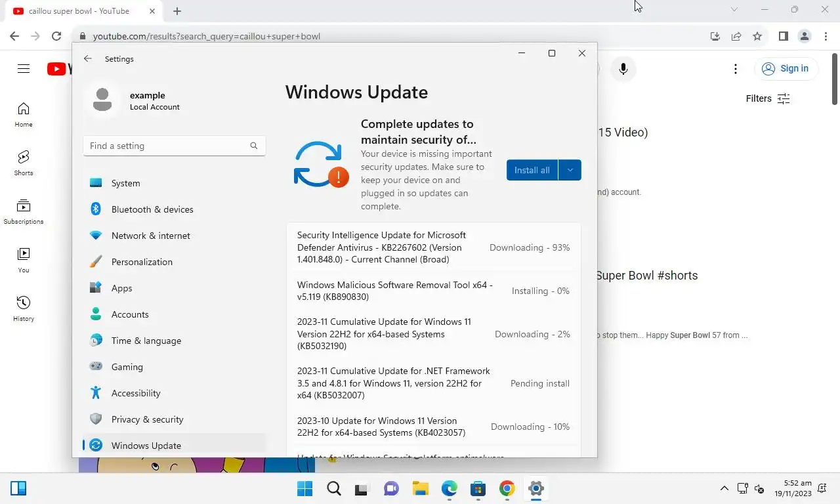The image size is (840, 504).
Task: Open YouTube hamburger guide menu
Action: pyautogui.click(x=24, y=68)
